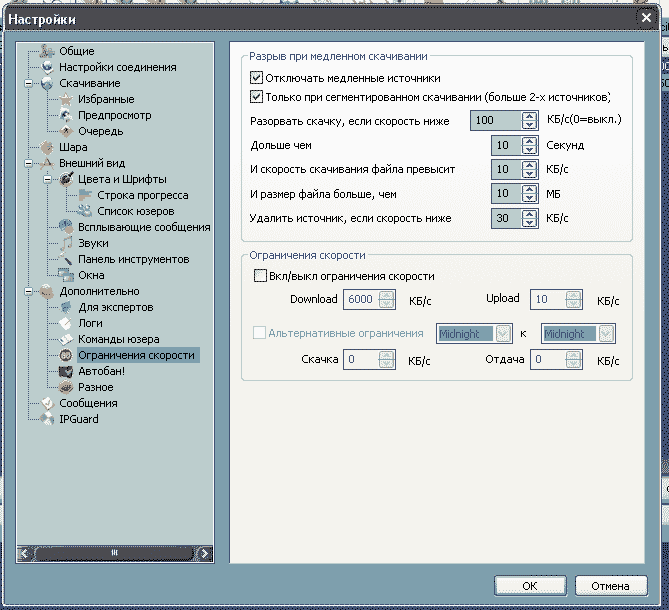Screen dimensions: 669x610
Task: Click the Автобан! icon in tree
Action: point(66,371)
